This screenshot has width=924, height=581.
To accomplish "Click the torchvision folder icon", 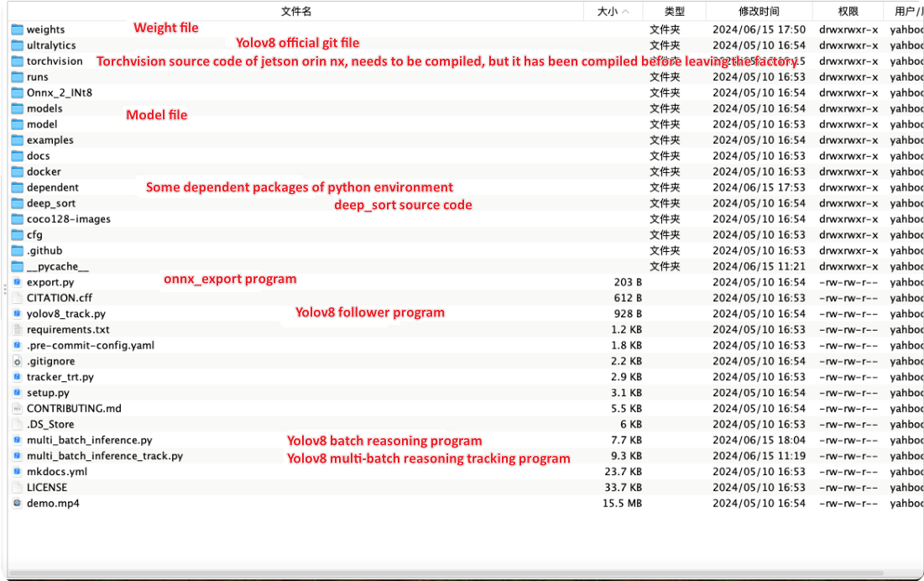I will pos(17,61).
